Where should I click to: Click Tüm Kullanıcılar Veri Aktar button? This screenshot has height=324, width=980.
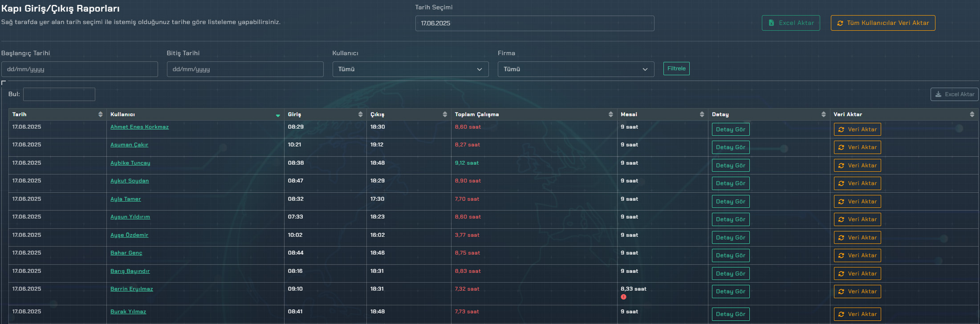pos(882,23)
